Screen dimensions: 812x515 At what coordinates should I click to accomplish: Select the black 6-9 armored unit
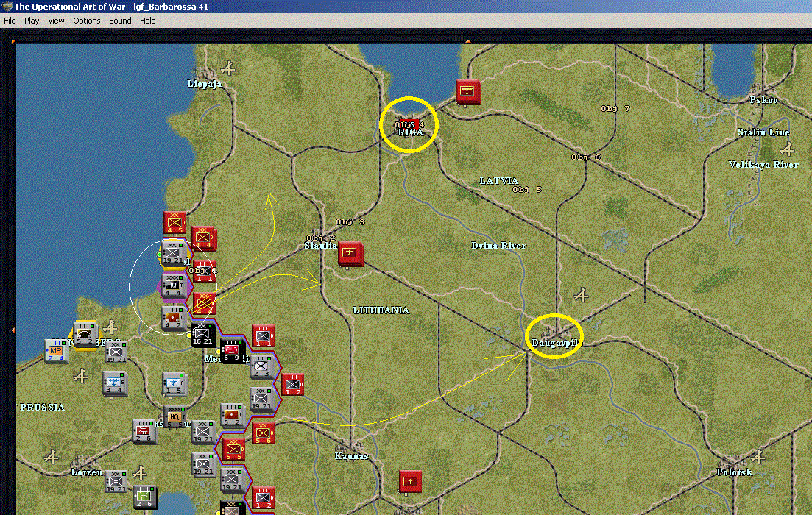pyautogui.click(x=232, y=351)
